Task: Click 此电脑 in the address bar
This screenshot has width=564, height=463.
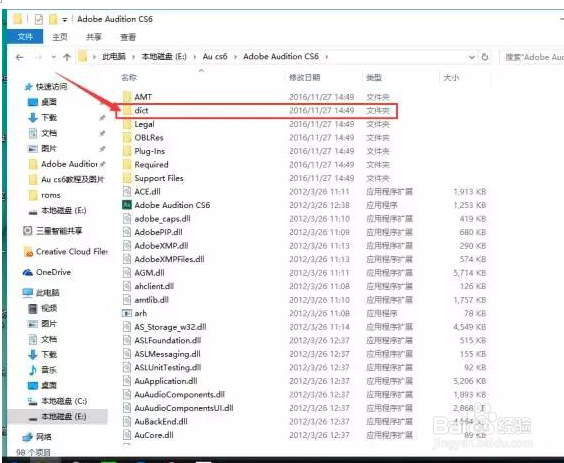Action: pyautogui.click(x=114, y=56)
